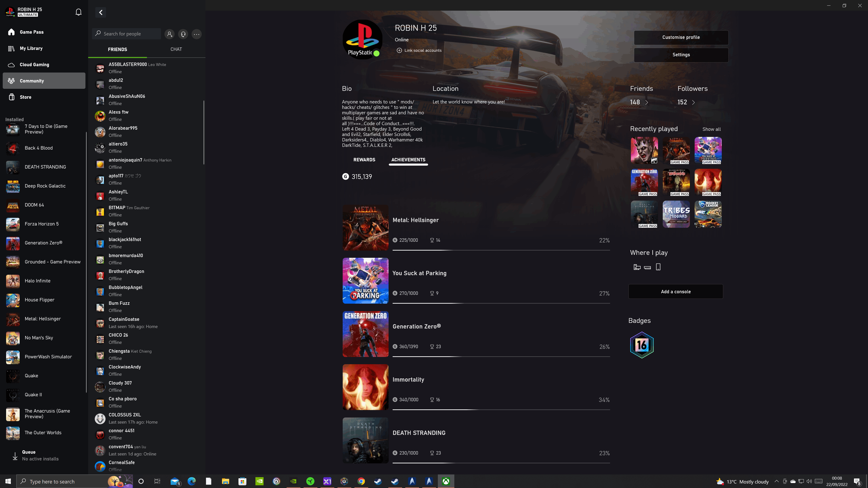
Task: Click Link social accounts
Action: 419,50
